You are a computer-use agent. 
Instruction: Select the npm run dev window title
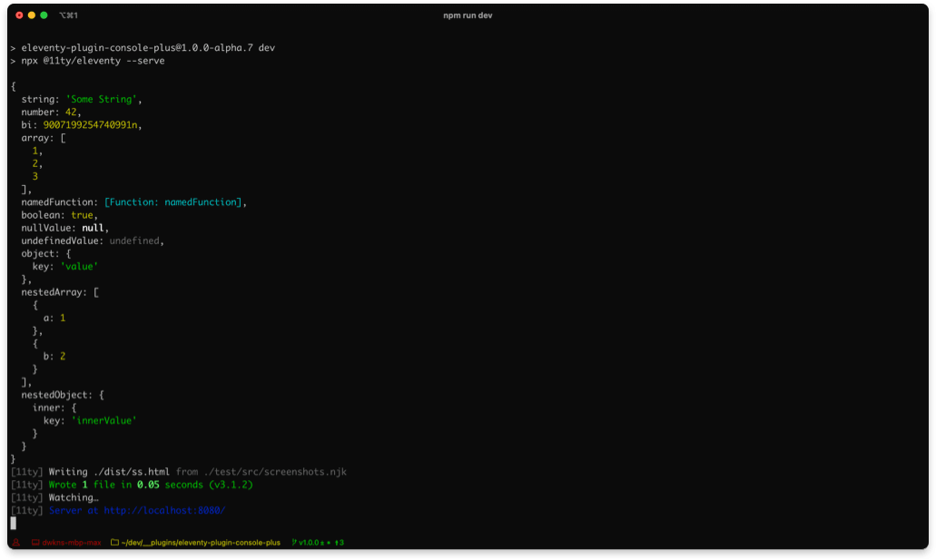pyautogui.click(x=469, y=15)
